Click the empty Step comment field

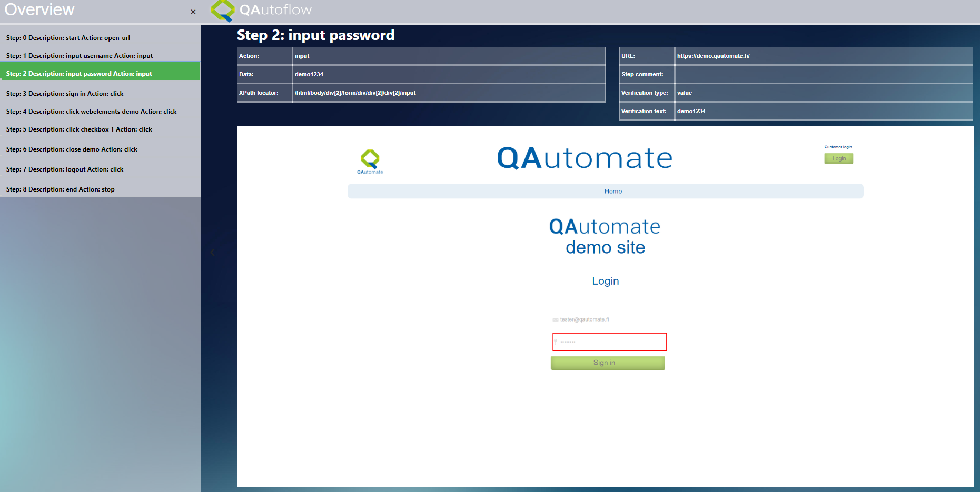(824, 74)
